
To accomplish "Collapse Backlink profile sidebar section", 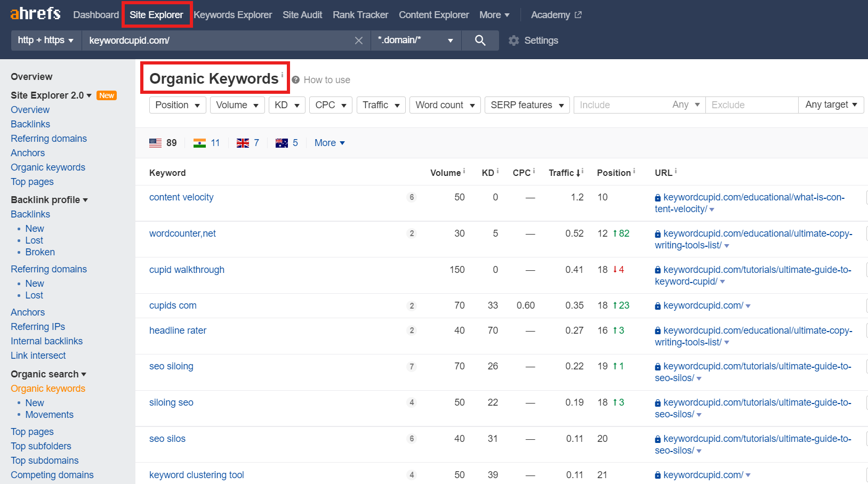I will coord(49,200).
